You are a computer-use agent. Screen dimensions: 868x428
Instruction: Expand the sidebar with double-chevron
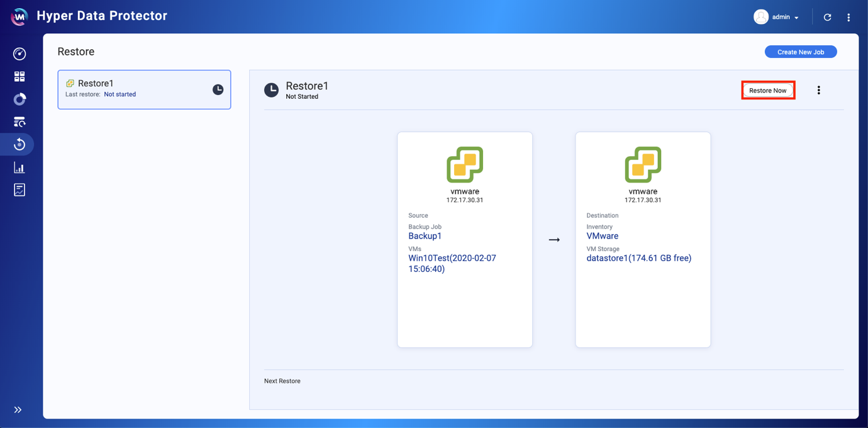pyautogui.click(x=18, y=410)
